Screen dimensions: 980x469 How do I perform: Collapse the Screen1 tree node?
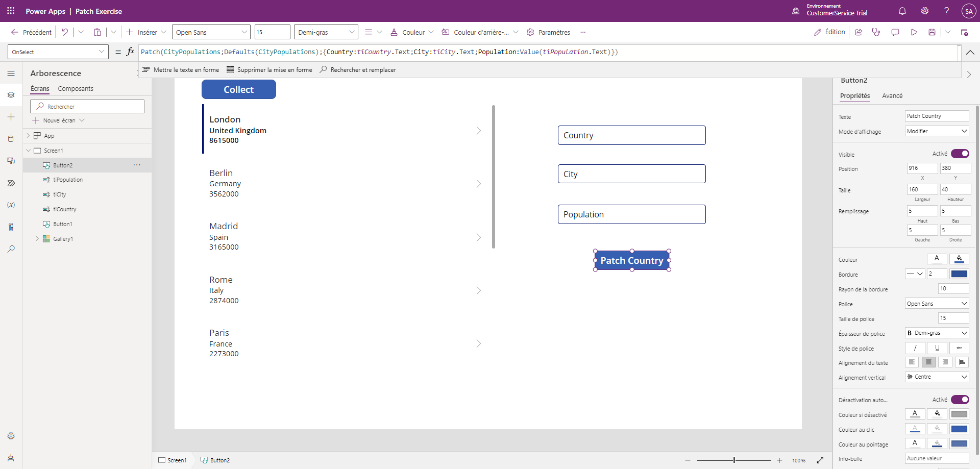coord(29,151)
